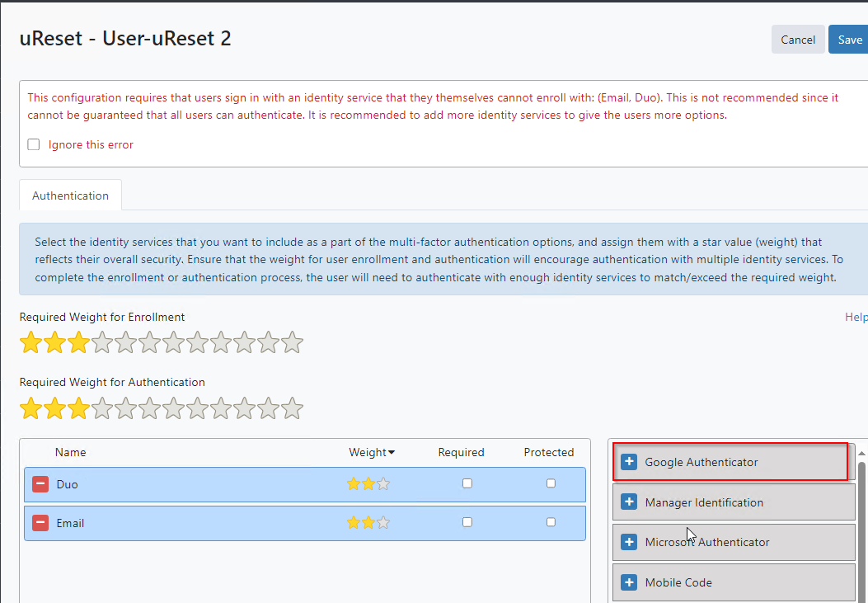The height and width of the screenshot is (603, 868).
Task: Add Manager Identification with plus icon
Action: click(629, 502)
